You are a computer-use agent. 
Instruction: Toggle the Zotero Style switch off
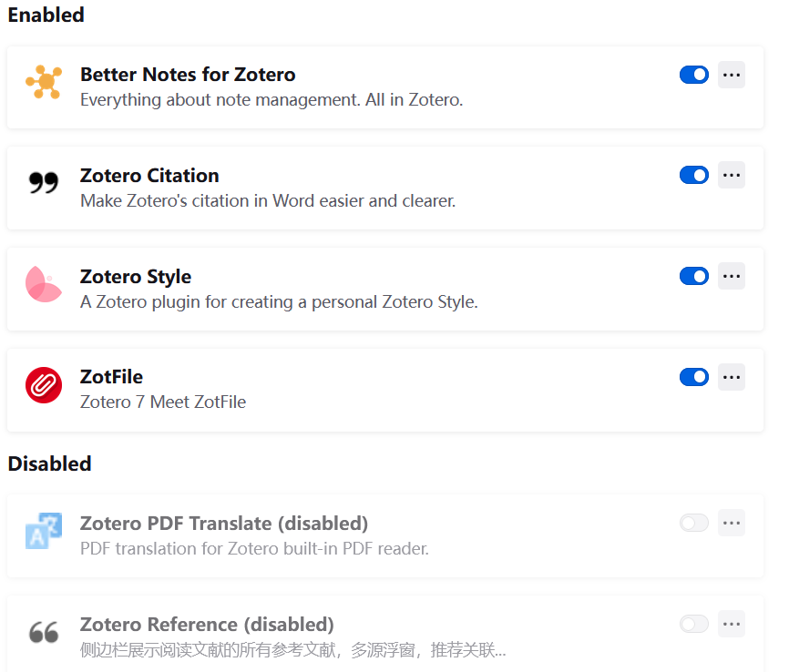click(694, 276)
